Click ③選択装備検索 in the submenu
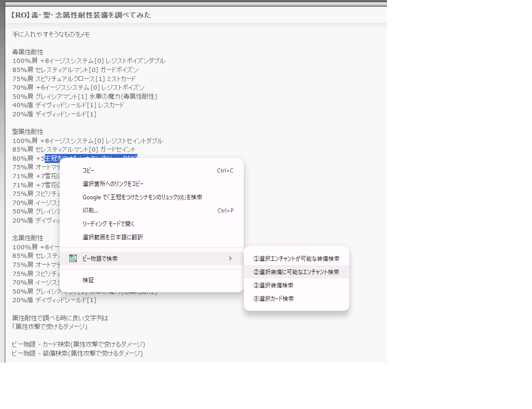 [273, 285]
